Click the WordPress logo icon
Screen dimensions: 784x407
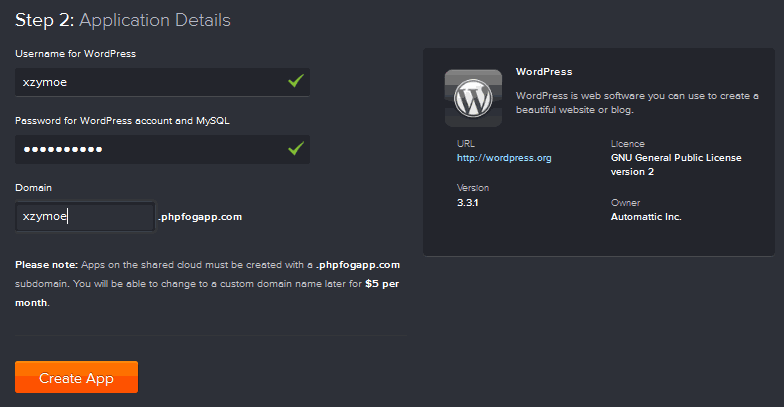coord(473,98)
